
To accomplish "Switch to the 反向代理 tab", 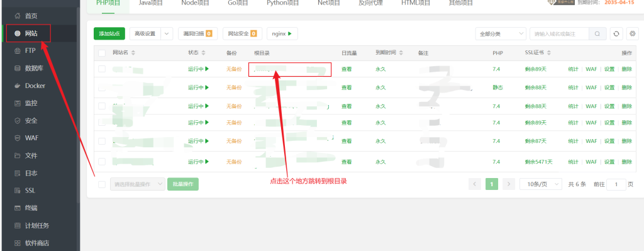I will [371, 3].
